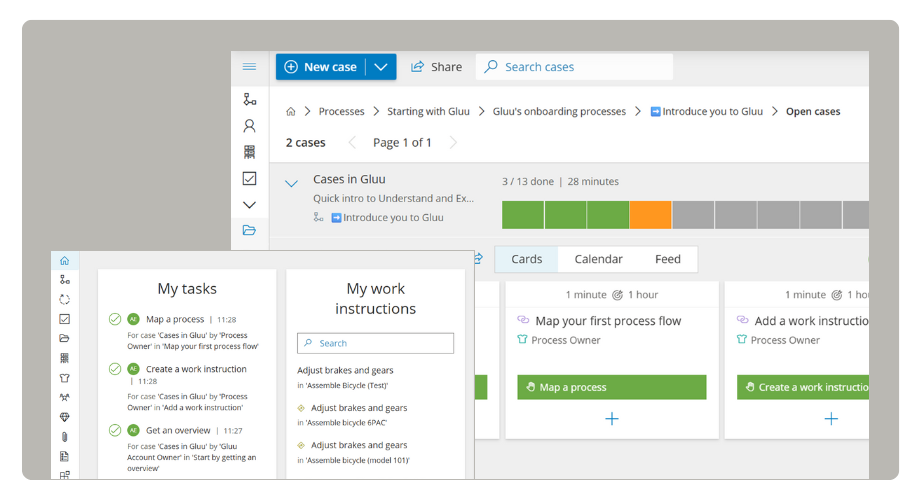Click the building icon in lower sidebar
This screenshot has height=500, width=920.
point(65,358)
